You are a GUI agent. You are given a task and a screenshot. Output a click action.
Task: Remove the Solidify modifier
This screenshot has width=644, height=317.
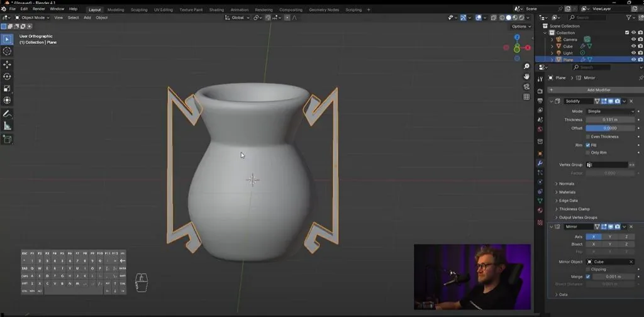[x=631, y=101]
